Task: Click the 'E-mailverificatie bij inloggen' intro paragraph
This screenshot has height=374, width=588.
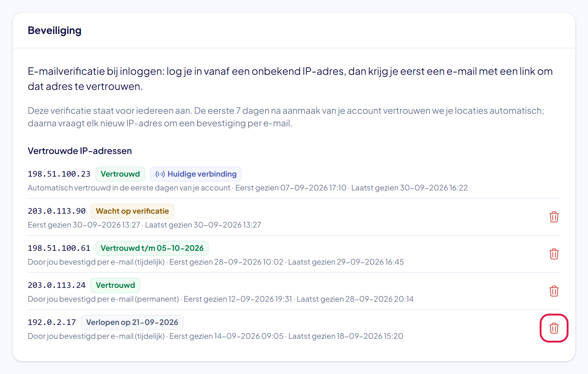Action: pos(290,79)
